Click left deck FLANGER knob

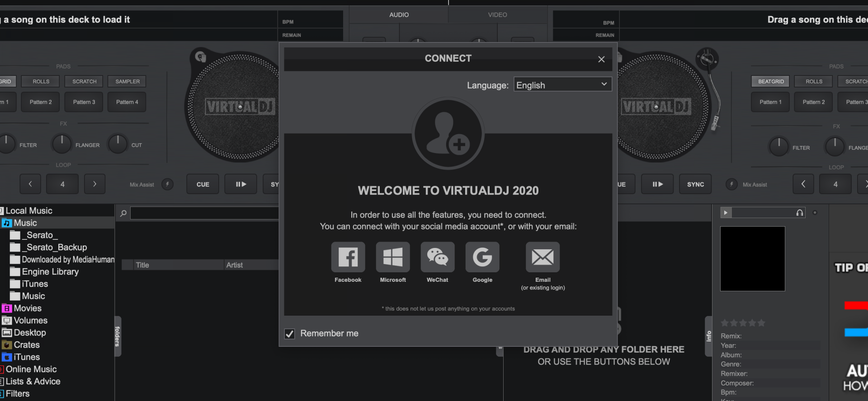(62, 145)
